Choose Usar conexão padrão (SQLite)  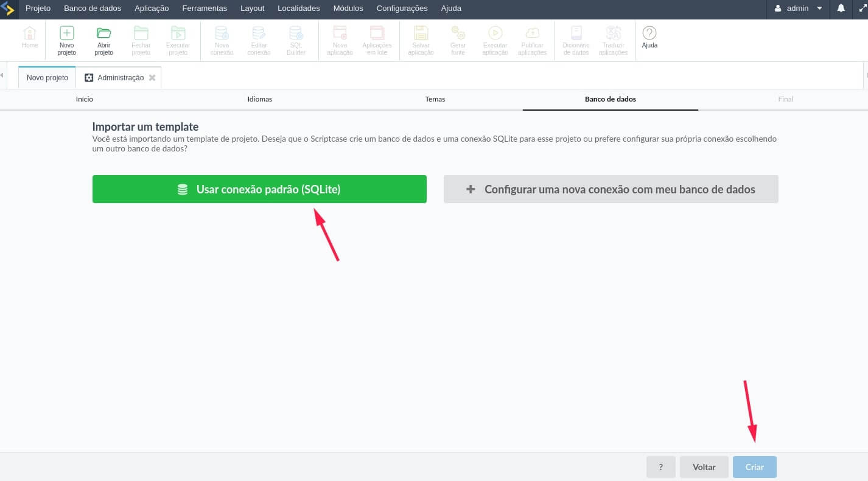(x=259, y=189)
